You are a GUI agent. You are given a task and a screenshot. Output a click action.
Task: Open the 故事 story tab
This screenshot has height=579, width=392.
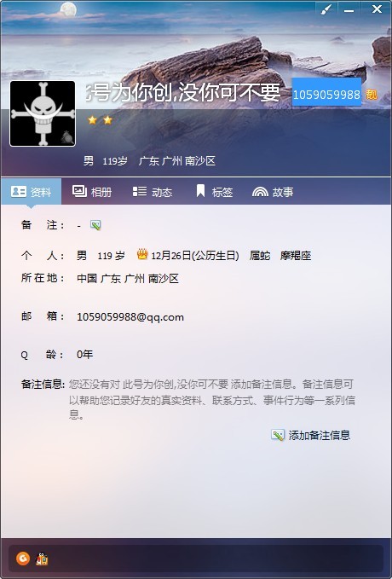273,192
